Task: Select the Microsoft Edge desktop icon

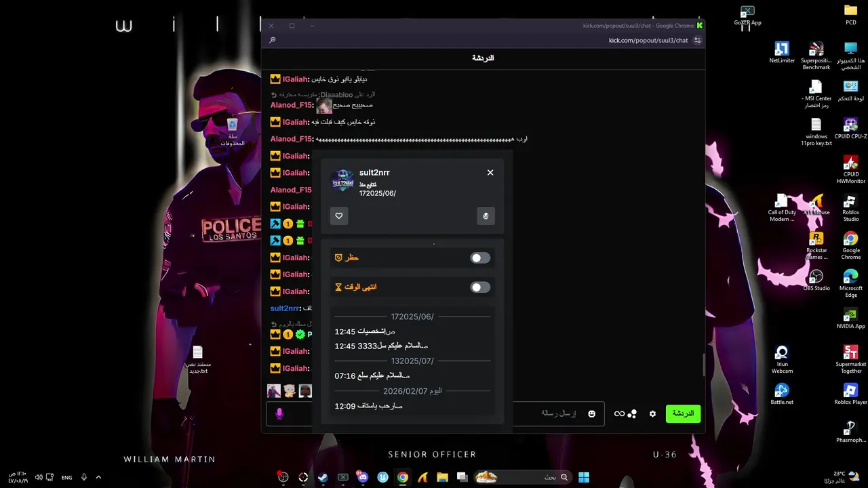Action: (x=851, y=283)
